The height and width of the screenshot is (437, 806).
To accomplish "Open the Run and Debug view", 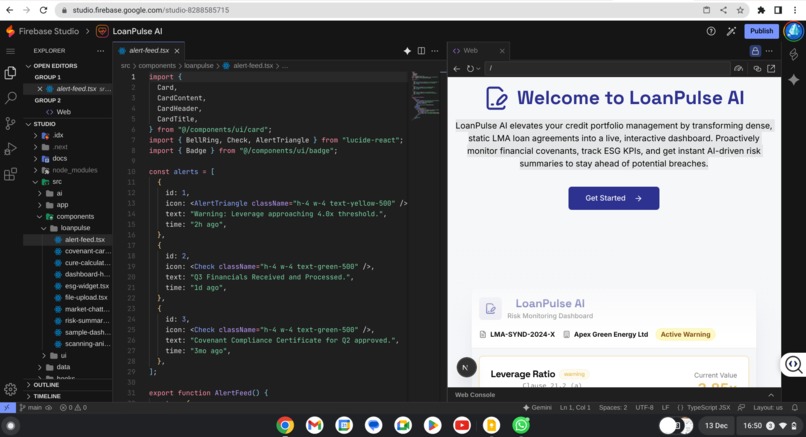I will pyautogui.click(x=10, y=149).
